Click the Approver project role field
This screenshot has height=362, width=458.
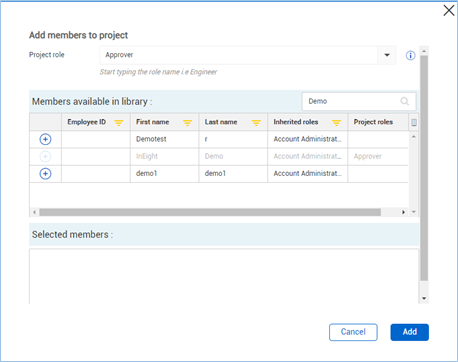coord(238,55)
